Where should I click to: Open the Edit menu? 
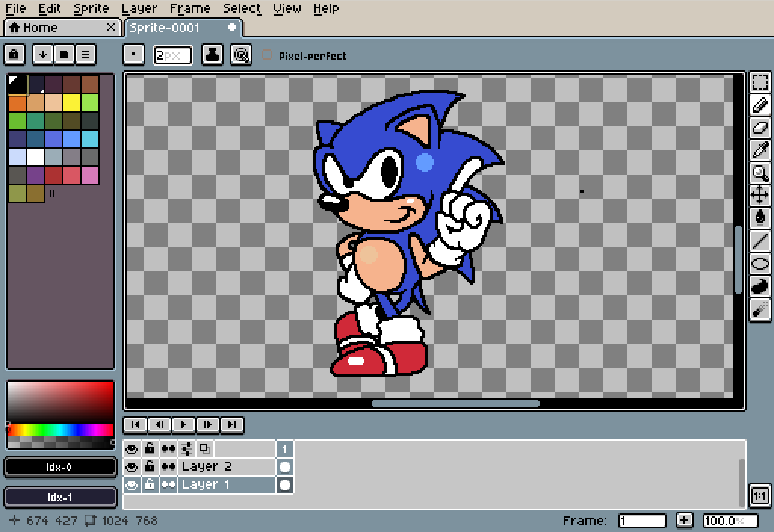coord(50,8)
